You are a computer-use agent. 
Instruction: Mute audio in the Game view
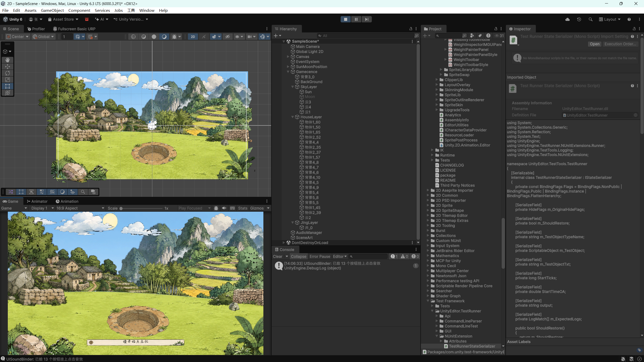pyautogui.click(x=224, y=208)
